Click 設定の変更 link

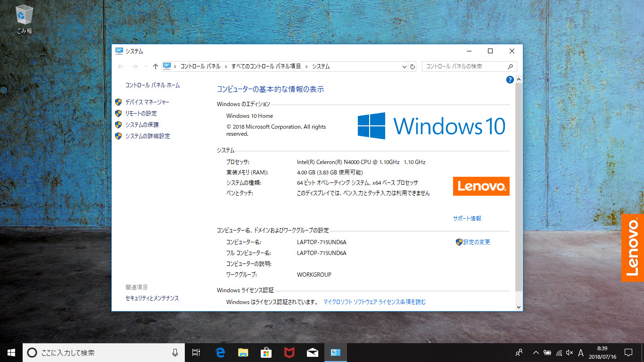[477, 242]
